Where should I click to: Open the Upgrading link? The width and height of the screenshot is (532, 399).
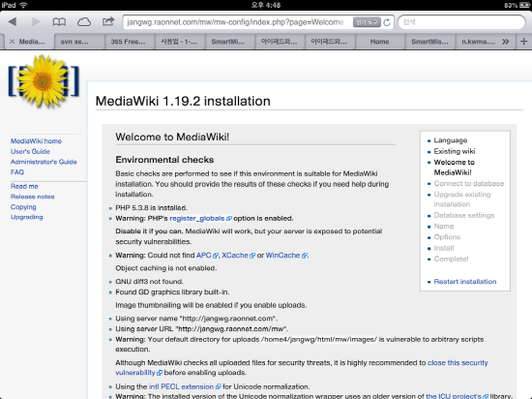coord(26,217)
